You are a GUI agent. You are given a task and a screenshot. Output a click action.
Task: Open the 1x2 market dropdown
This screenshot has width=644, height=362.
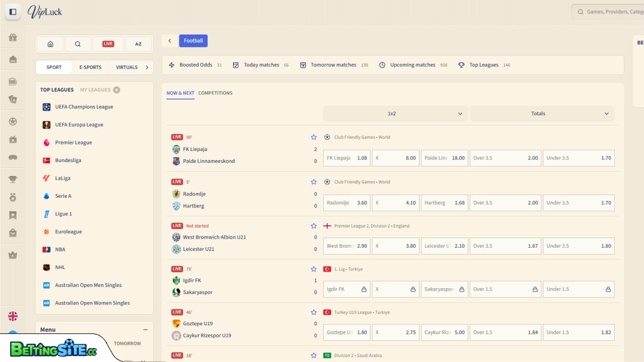tap(395, 113)
